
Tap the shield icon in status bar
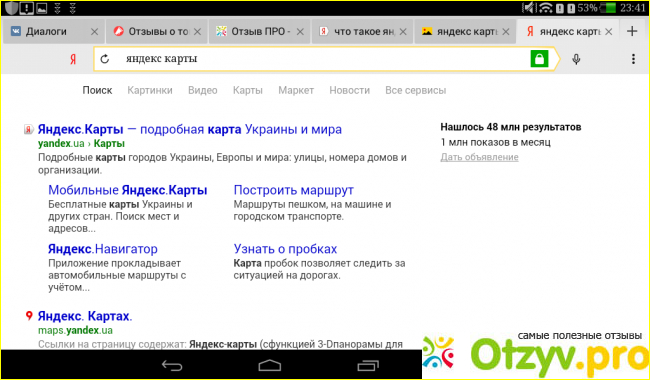click(x=12, y=8)
